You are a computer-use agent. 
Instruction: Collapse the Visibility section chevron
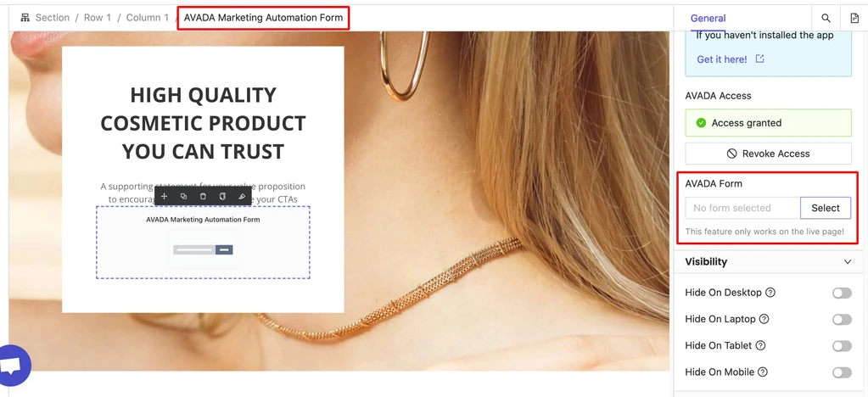click(848, 262)
